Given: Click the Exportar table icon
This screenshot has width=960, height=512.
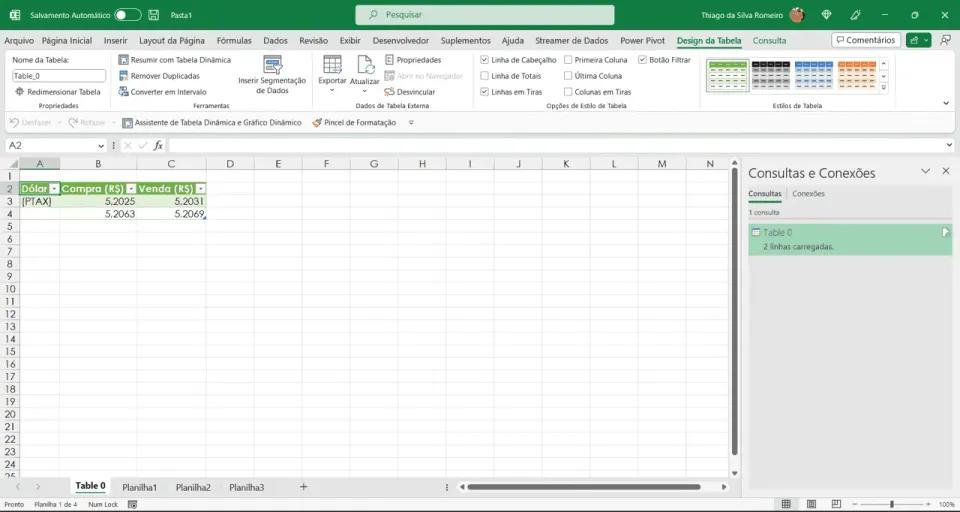Looking at the screenshot, I should pyautogui.click(x=332, y=64).
